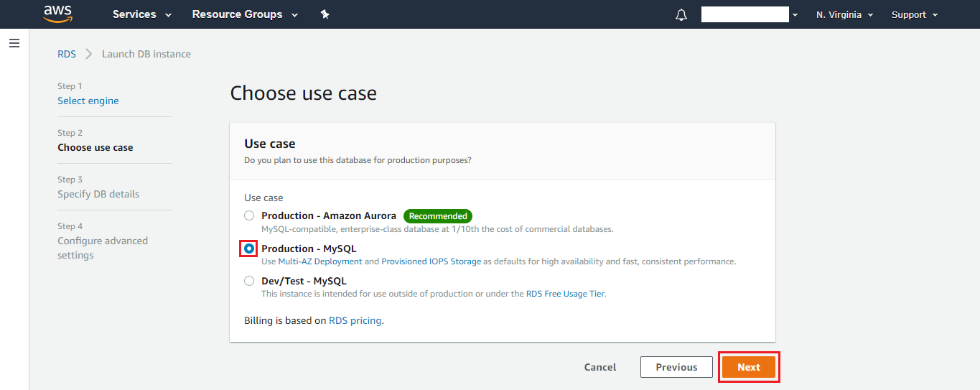Open the pin shortcuts icon
Image resolution: width=980 pixels, height=390 pixels.
coord(325,14)
